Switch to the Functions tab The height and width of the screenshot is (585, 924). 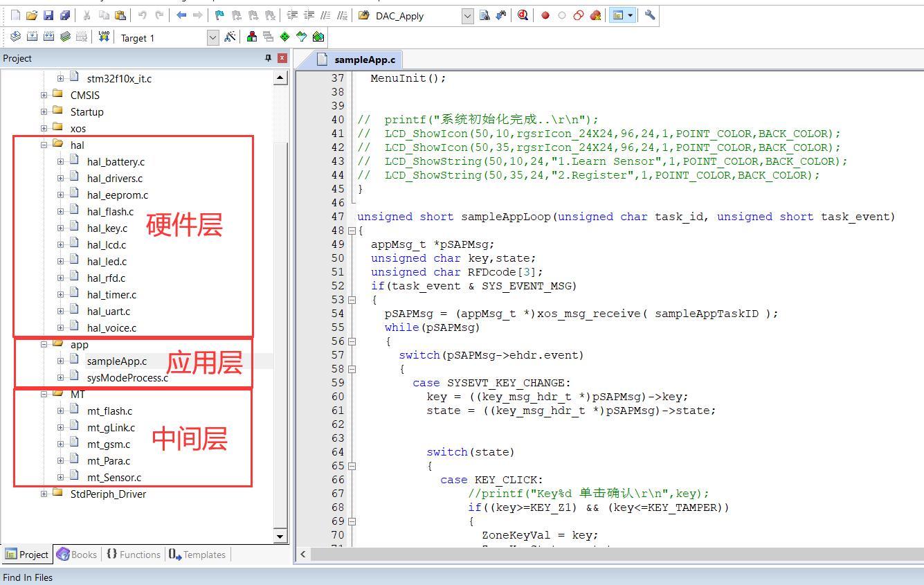pos(133,554)
